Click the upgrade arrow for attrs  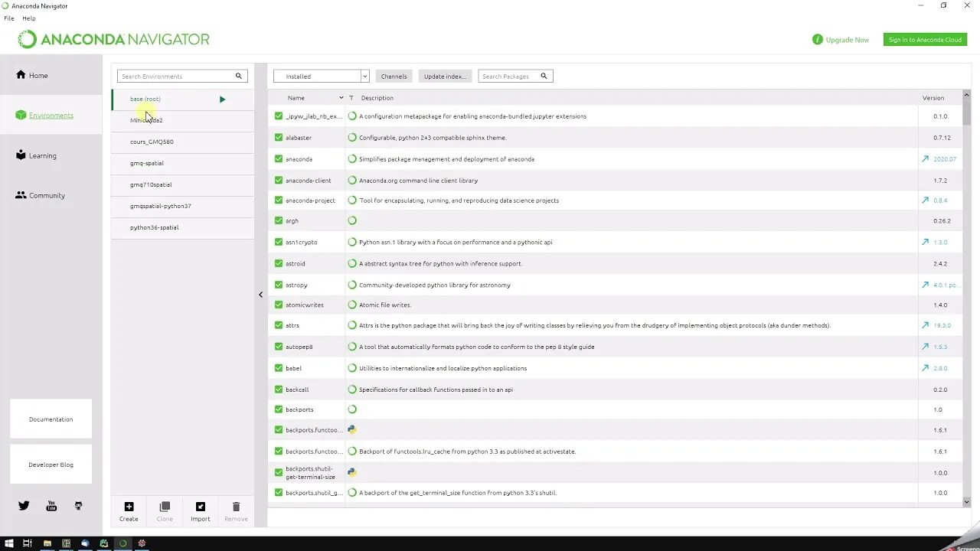925,325
